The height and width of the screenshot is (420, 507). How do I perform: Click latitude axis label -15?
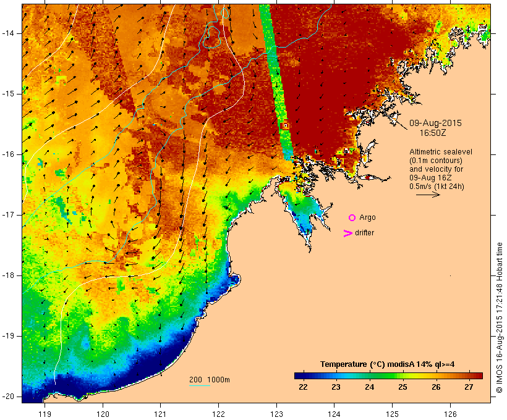[x=7, y=94]
